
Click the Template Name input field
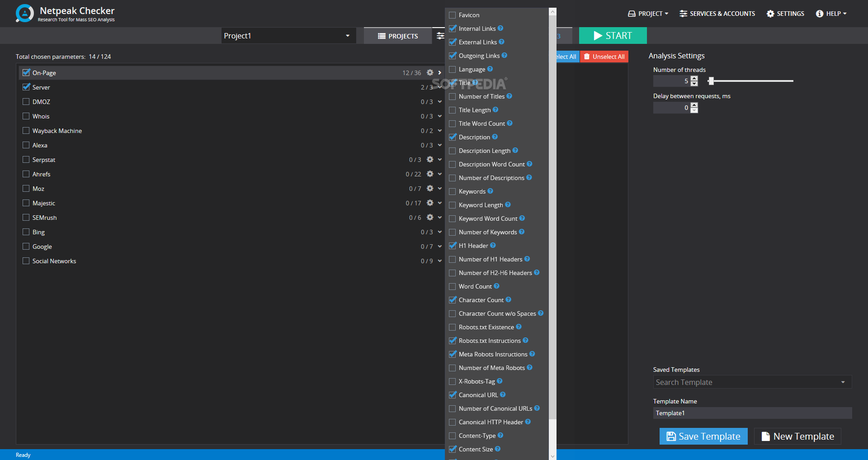752,413
